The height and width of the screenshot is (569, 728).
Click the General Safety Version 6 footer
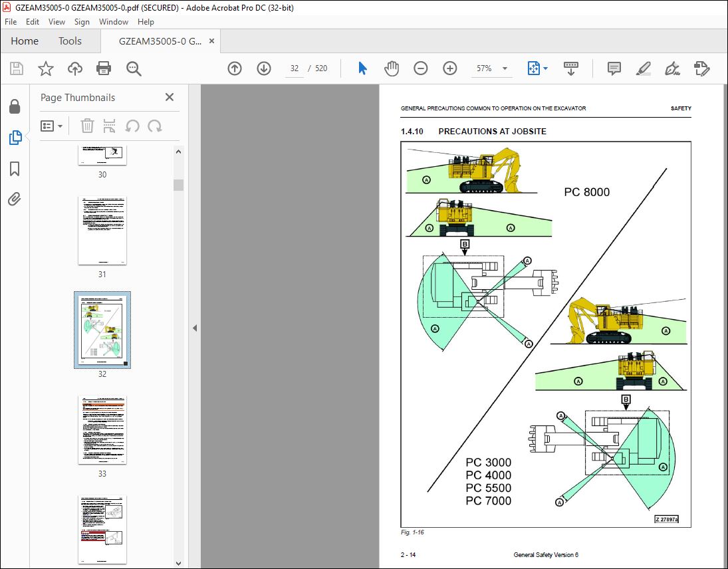point(546,554)
